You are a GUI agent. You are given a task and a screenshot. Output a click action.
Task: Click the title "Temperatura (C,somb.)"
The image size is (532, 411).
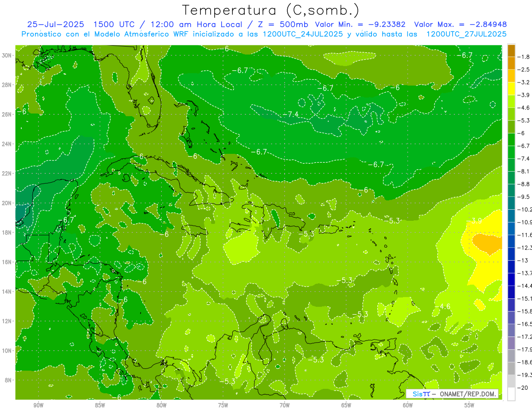(271, 10)
